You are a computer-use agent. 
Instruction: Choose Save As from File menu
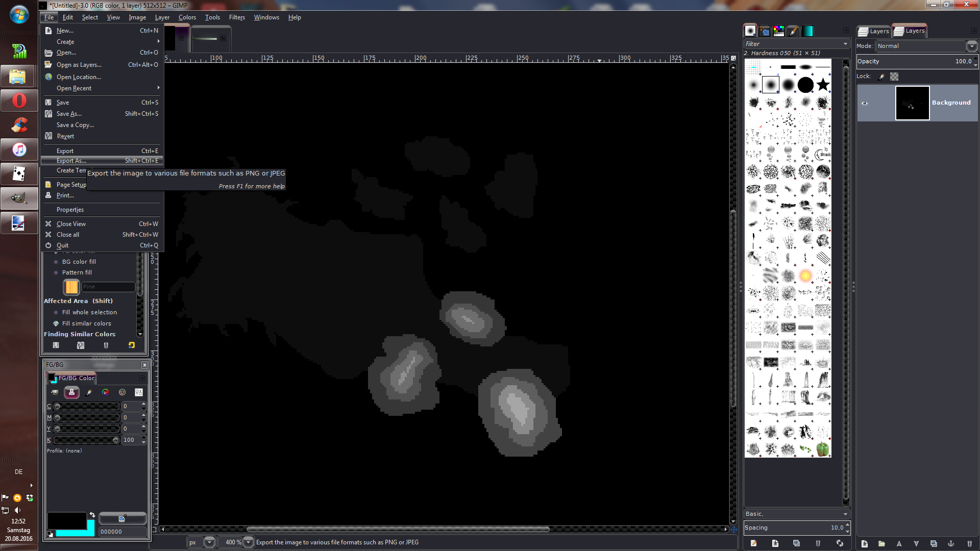tap(102, 114)
